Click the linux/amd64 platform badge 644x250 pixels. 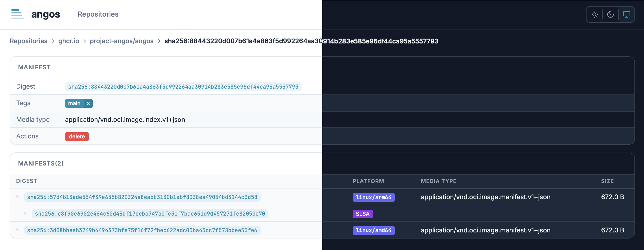[374, 230]
